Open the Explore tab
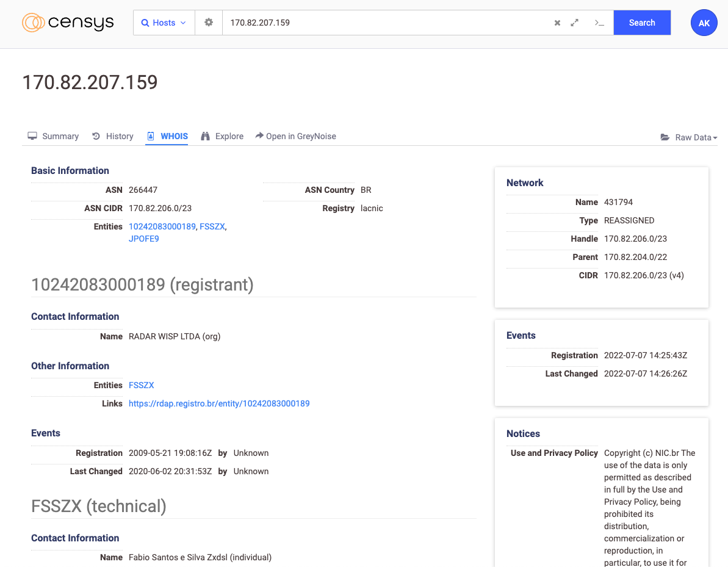The image size is (728, 567). [222, 136]
